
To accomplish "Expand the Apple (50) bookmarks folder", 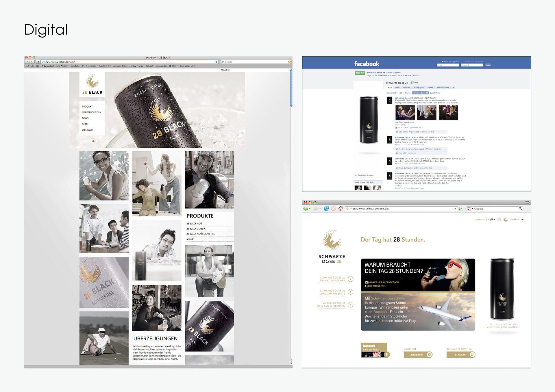I will click(105, 66).
